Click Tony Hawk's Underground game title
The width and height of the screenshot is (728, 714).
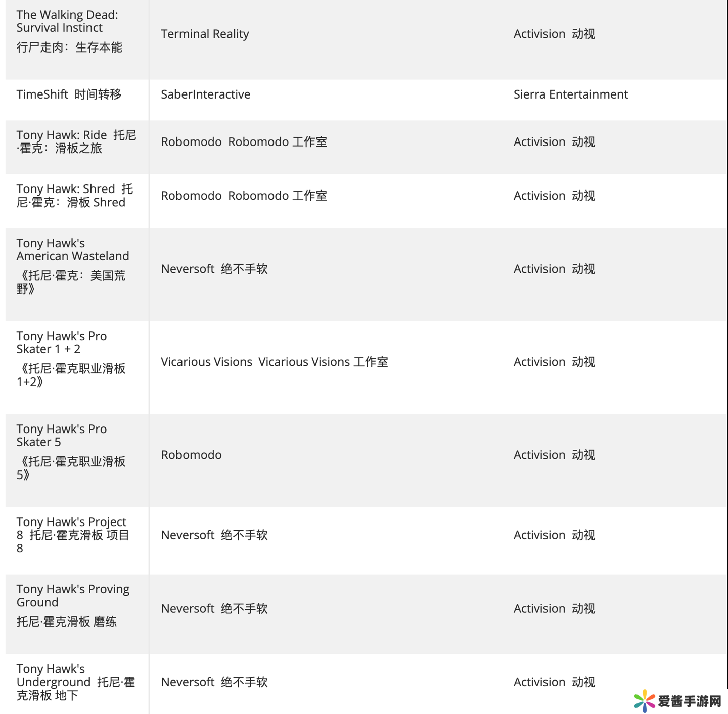coord(75,682)
